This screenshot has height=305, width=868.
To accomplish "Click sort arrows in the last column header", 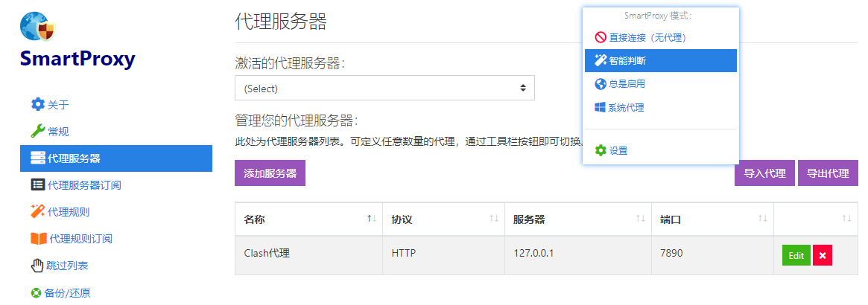I will click(846, 219).
